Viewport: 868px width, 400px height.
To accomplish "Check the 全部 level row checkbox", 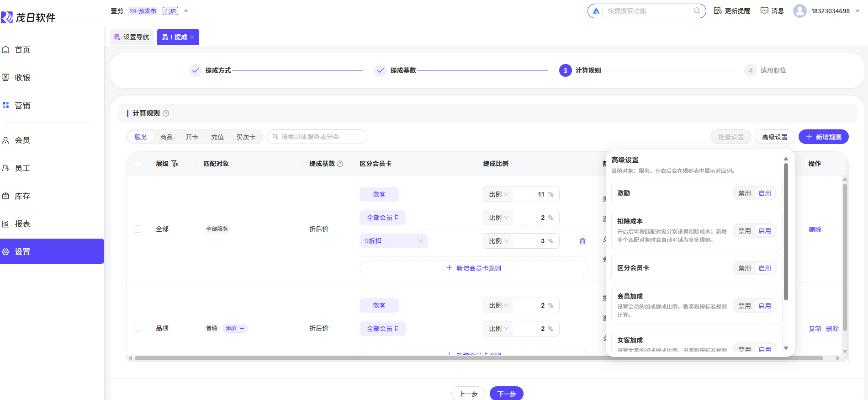I will click(x=138, y=229).
